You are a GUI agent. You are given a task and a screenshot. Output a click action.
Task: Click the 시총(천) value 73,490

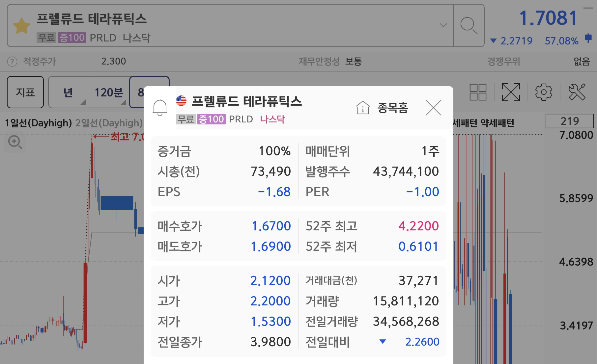coord(271,171)
